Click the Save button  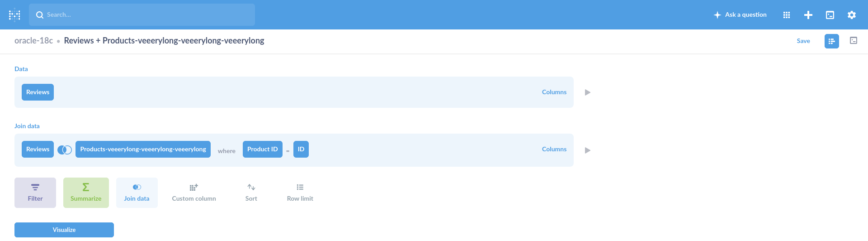[x=803, y=41]
